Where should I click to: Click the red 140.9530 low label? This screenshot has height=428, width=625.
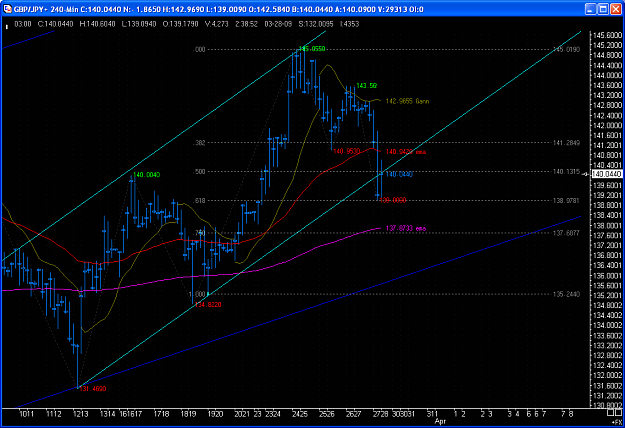coord(346,151)
